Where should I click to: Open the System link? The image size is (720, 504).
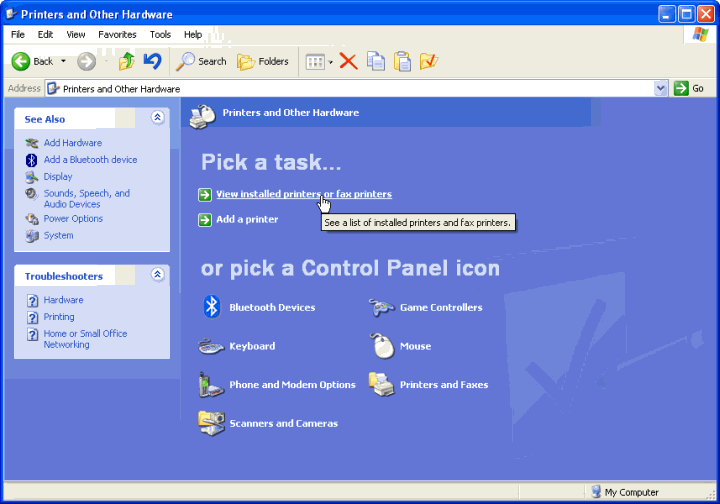(x=58, y=235)
